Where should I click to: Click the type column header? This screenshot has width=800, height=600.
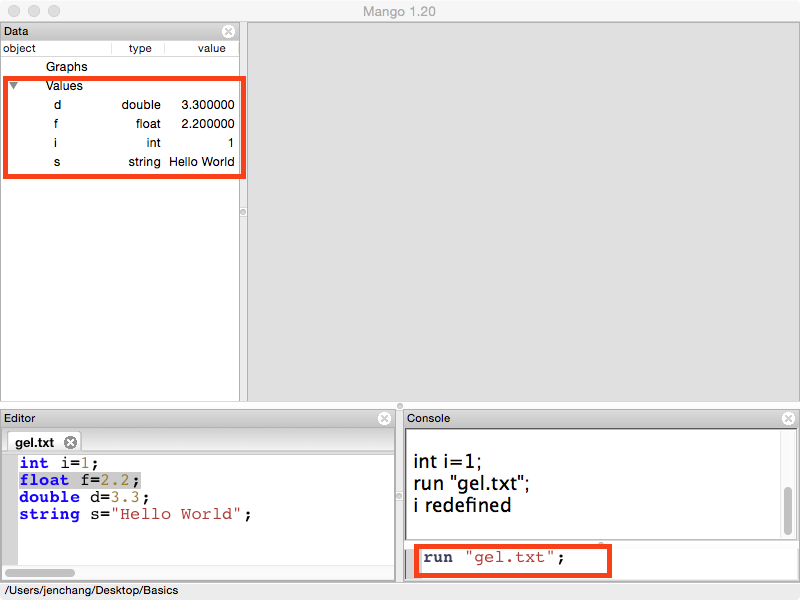140,48
